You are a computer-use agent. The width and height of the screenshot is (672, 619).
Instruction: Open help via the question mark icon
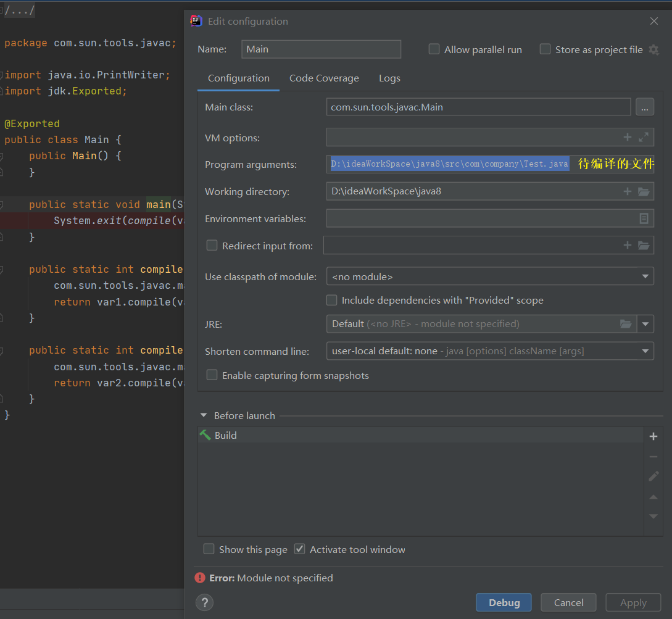click(x=204, y=602)
